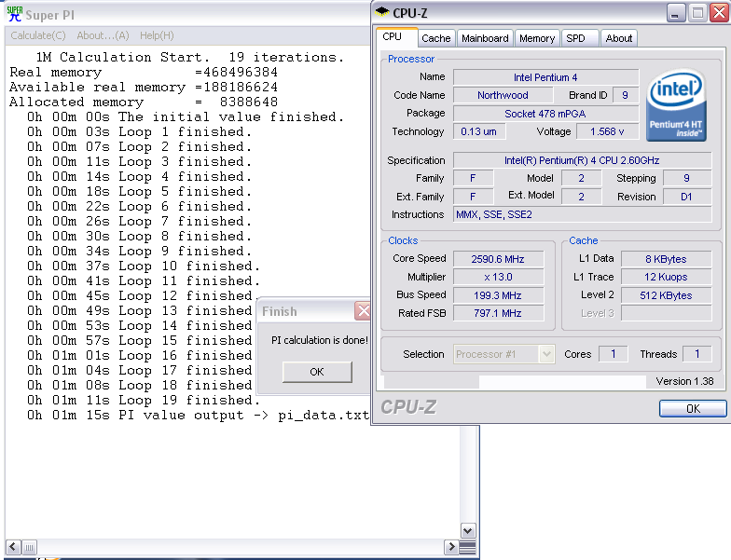Click the Super PI window title bar
731x560 pixels.
point(186,15)
